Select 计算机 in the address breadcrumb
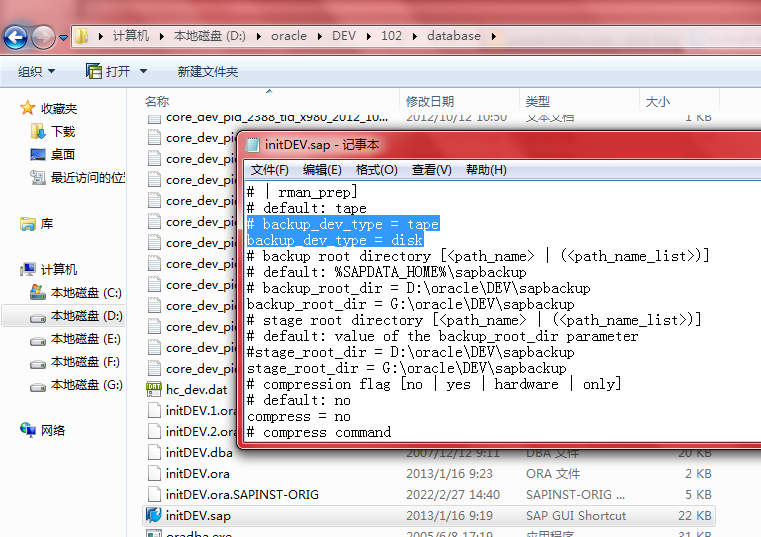The height and width of the screenshot is (537, 761). (x=131, y=36)
